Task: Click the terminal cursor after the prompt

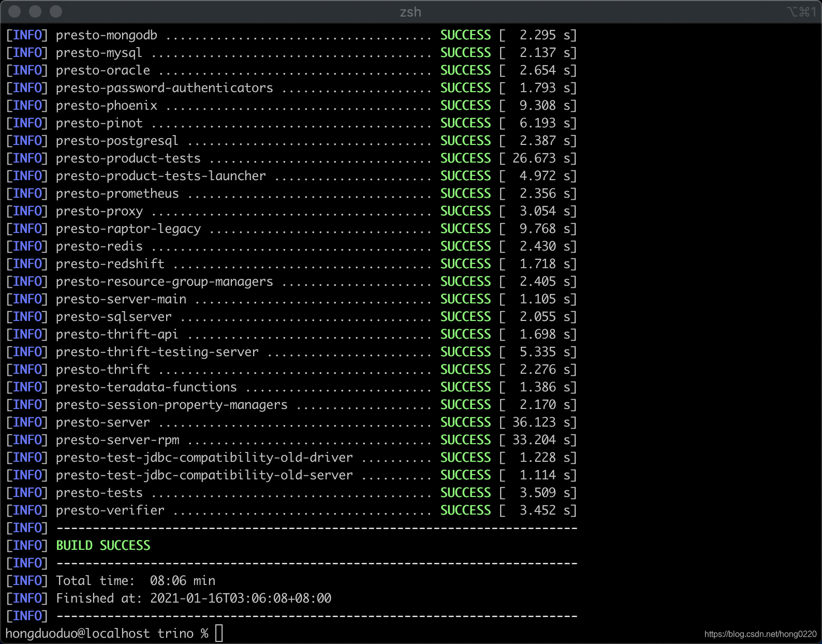Action: [219, 634]
